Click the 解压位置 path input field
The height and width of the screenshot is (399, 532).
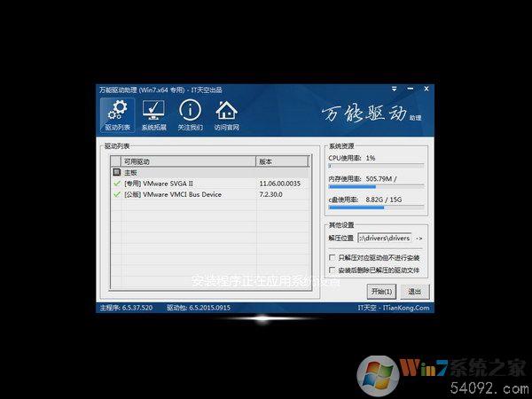click(x=385, y=239)
